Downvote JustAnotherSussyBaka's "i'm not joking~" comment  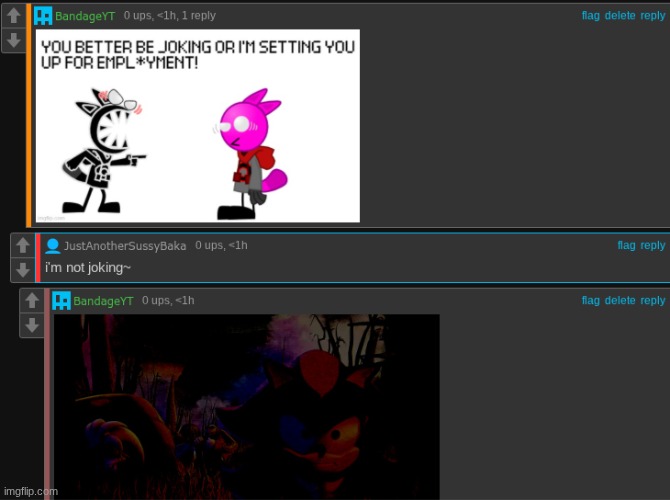(x=23, y=270)
